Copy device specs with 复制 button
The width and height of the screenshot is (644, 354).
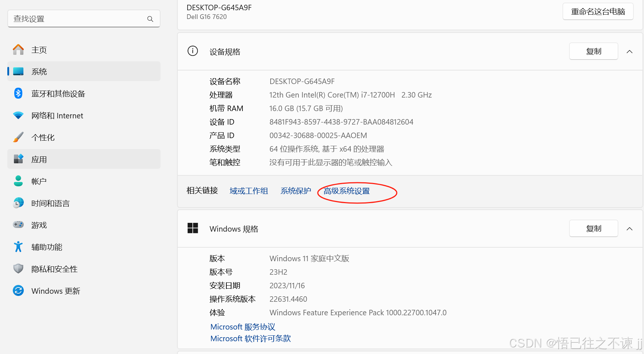pyautogui.click(x=594, y=52)
